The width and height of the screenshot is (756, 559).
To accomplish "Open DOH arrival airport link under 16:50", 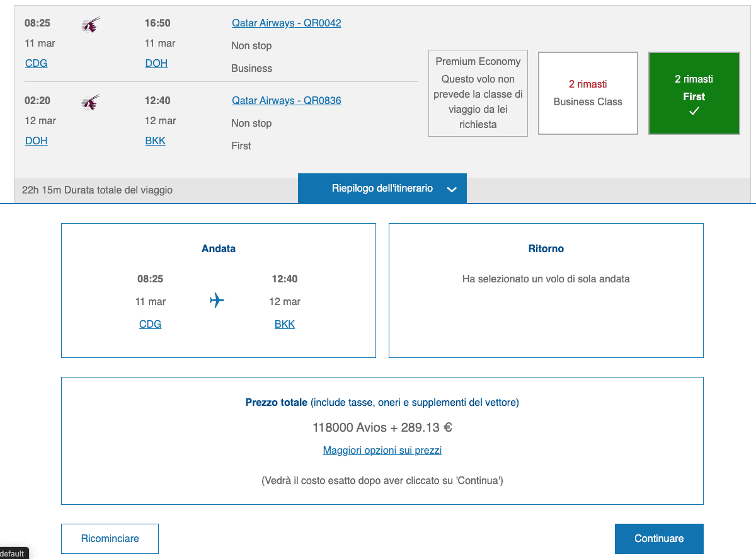I will click(x=156, y=63).
